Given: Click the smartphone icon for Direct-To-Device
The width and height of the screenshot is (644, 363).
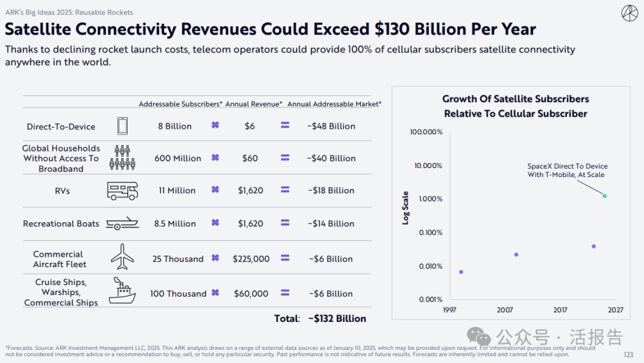Looking at the screenshot, I should (122, 126).
